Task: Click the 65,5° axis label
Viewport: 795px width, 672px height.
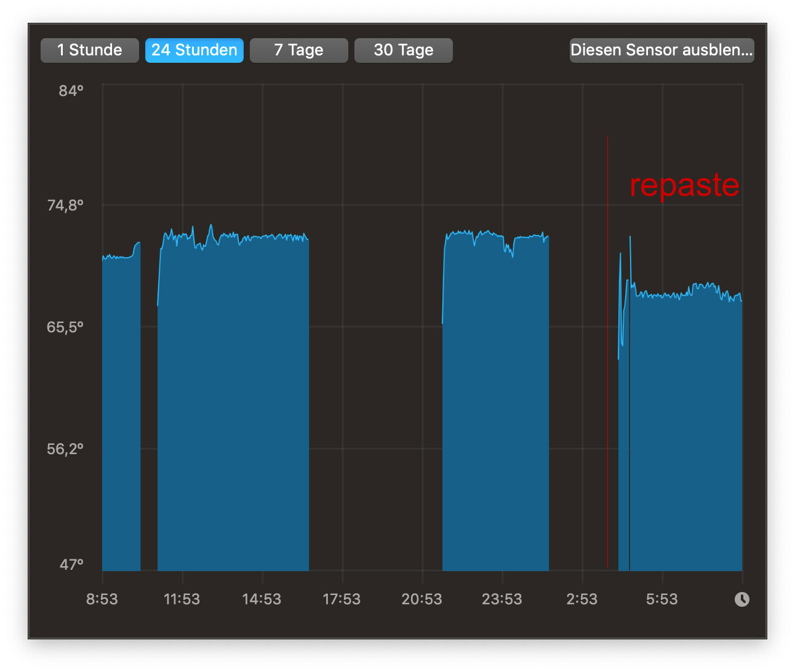Action: click(65, 327)
